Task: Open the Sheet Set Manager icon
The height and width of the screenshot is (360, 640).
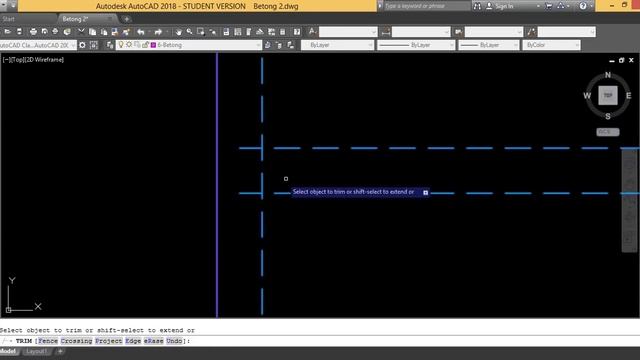Action: (x=260, y=32)
